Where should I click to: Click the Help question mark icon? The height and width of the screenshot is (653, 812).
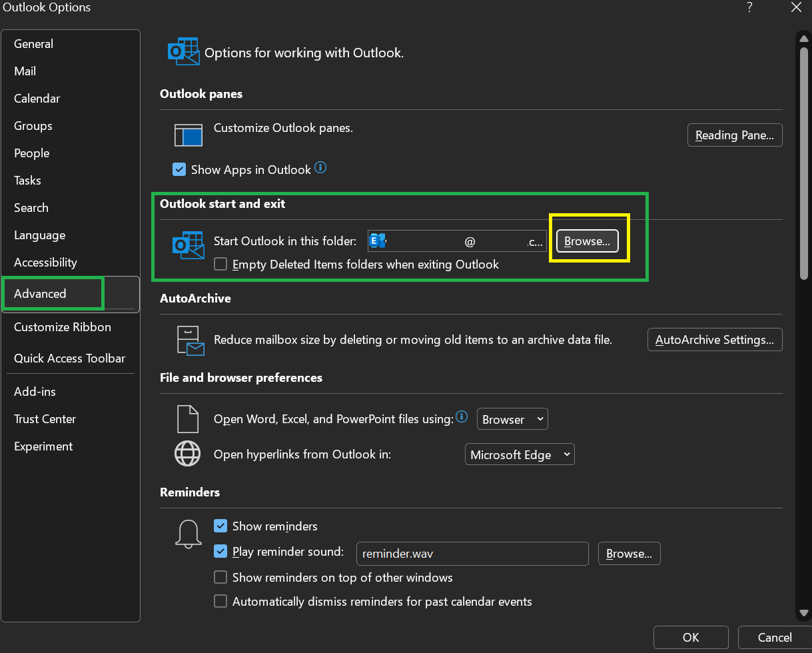(x=749, y=7)
